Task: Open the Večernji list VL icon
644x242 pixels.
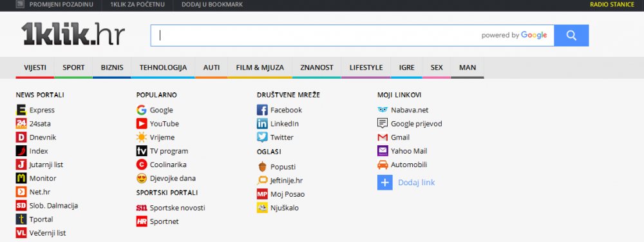Action: [x=21, y=232]
